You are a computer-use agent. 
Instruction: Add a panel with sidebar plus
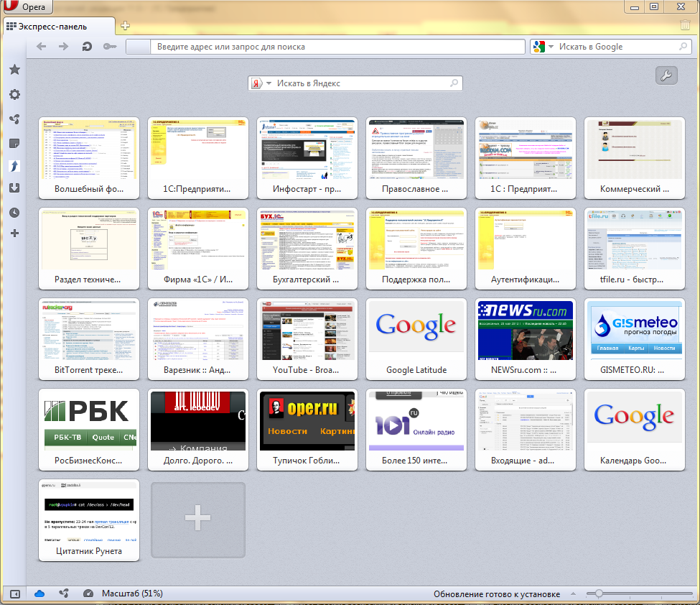pos(14,234)
